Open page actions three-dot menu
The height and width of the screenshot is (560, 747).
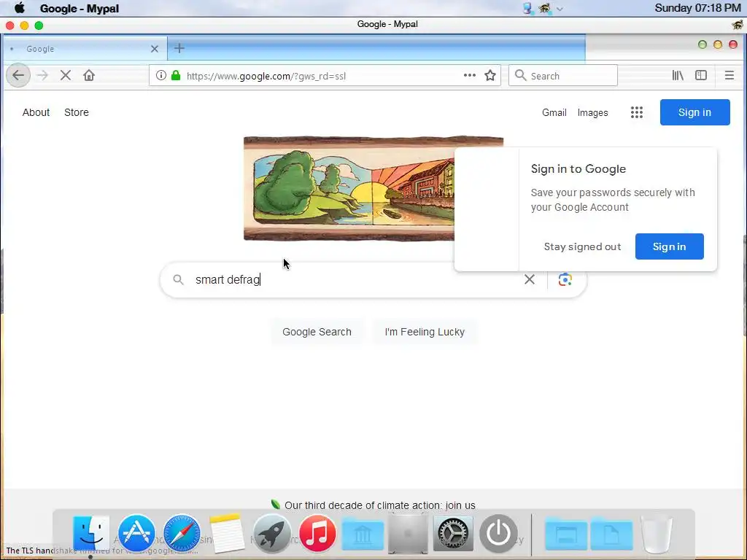pyautogui.click(x=470, y=75)
